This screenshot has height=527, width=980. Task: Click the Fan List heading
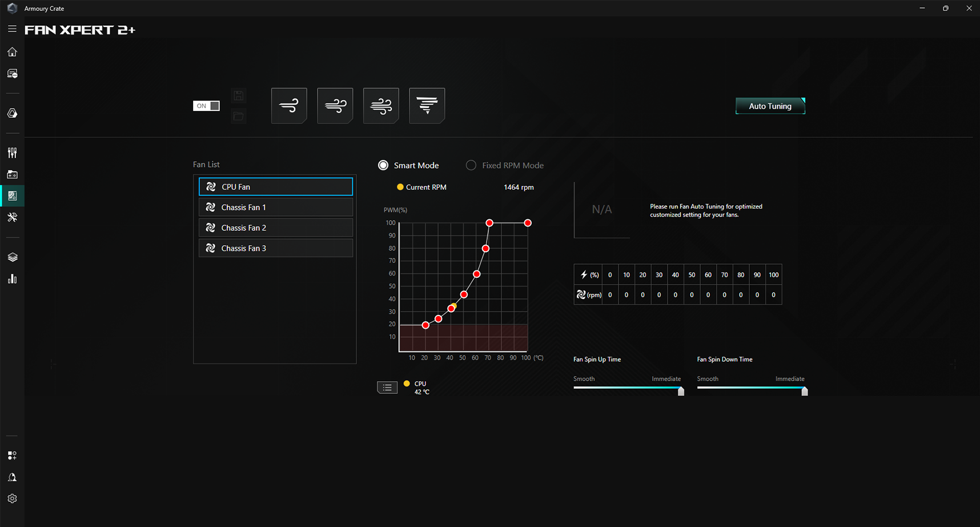click(206, 165)
